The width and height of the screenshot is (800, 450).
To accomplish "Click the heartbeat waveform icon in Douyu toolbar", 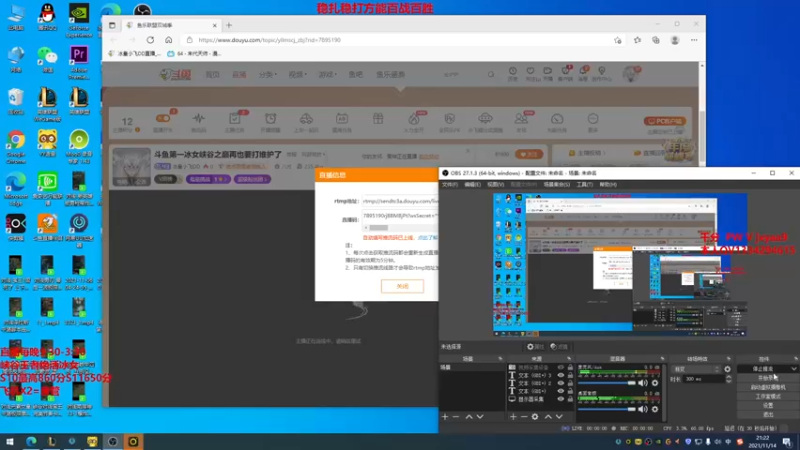I will pos(198,119).
